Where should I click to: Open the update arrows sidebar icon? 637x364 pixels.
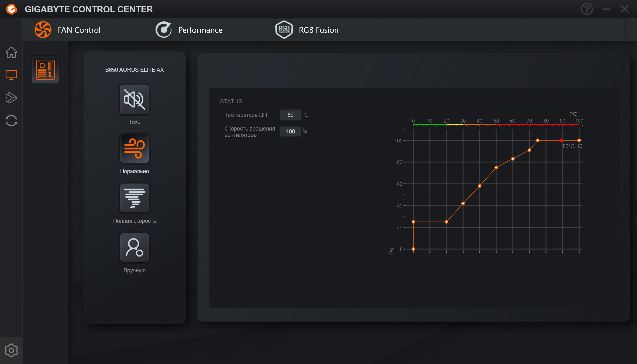coord(11,121)
